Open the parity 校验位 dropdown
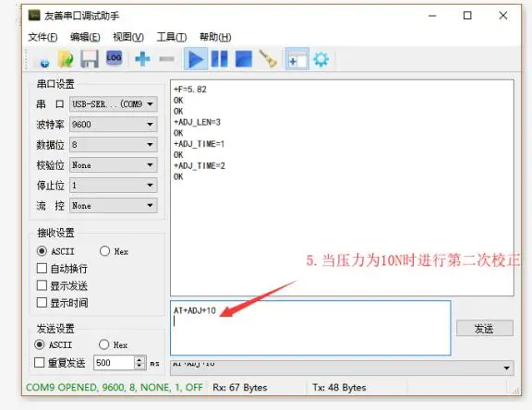Image resolution: width=532 pixels, height=410 pixels. (x=114, y=165)
